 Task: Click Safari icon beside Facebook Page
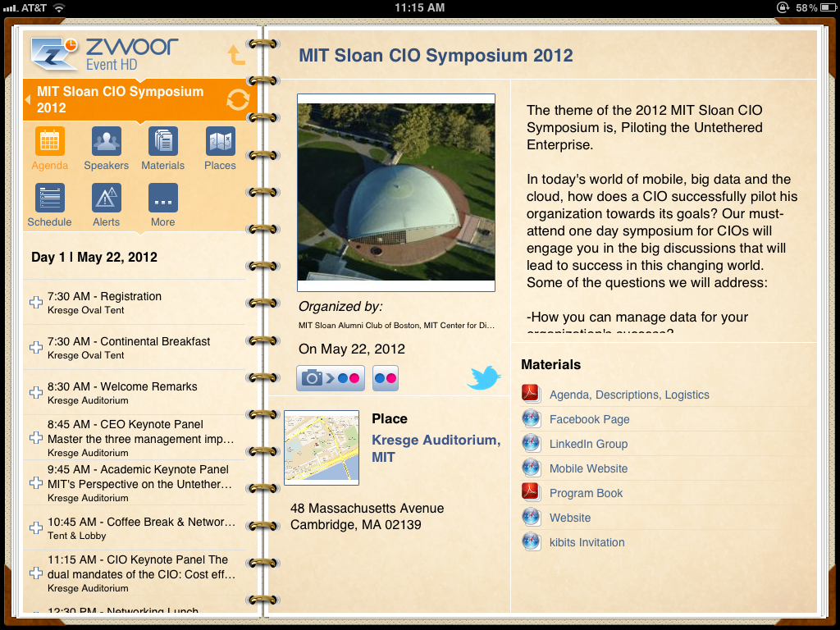tap(531, 418)
